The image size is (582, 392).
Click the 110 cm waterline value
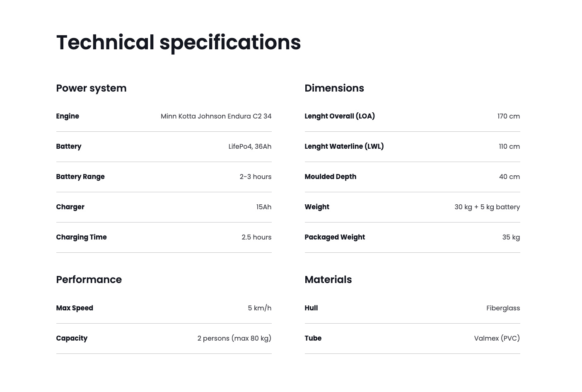point(509,147)
